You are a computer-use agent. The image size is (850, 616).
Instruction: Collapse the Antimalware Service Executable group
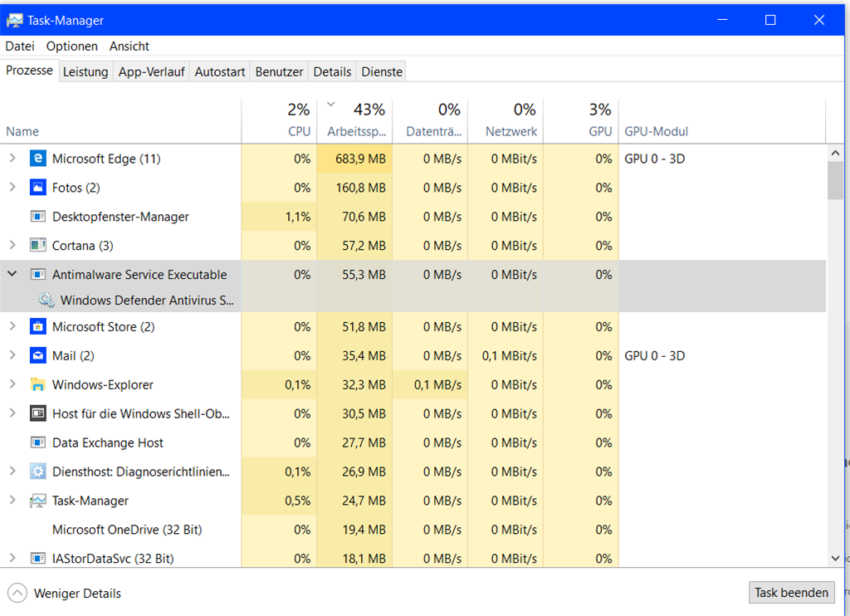coord(12,274)
